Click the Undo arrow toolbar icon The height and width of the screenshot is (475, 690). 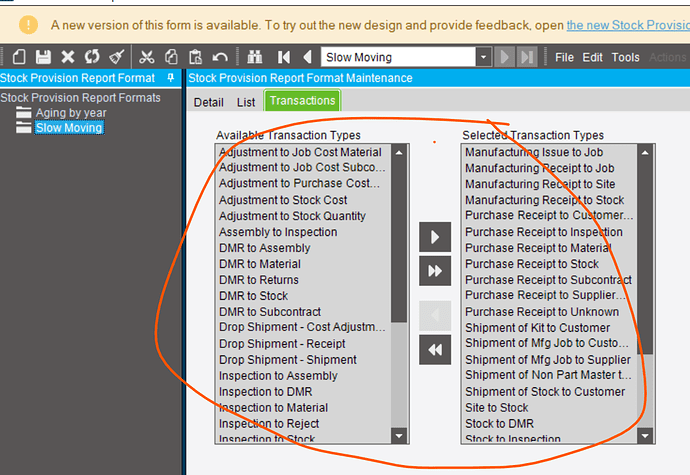[220, 57]
